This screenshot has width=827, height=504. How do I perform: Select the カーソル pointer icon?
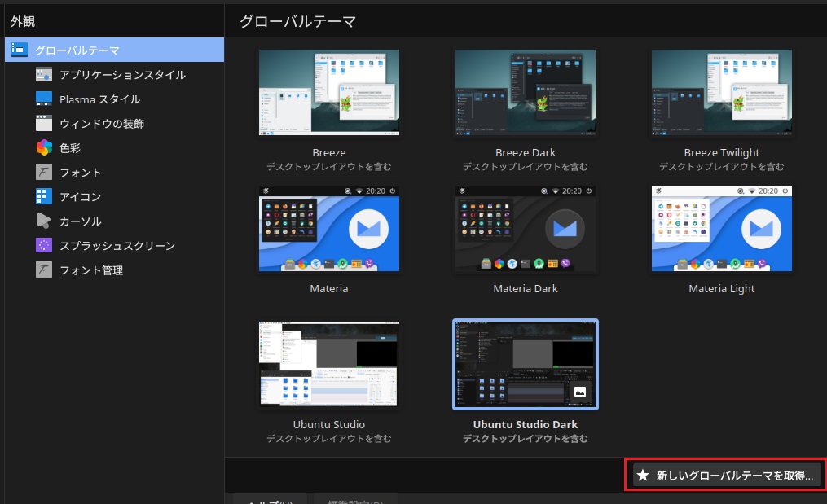[44, 221]
